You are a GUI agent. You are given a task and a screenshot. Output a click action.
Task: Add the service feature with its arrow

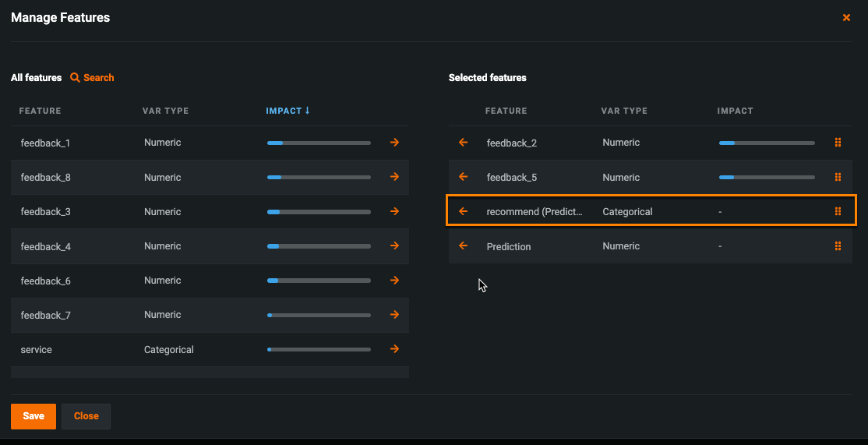tap(394, 349)
